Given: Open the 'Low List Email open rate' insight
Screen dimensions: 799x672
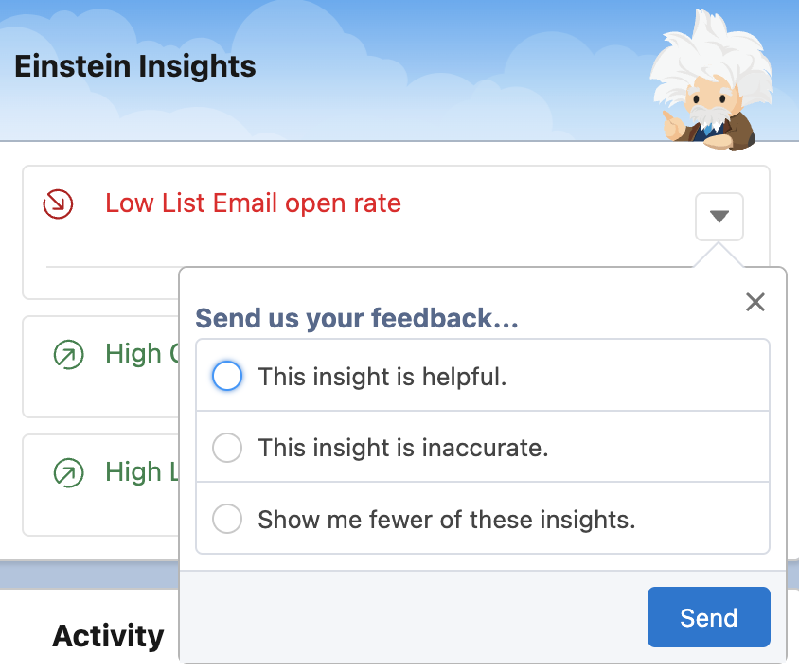Looking at the screenshot, I should [x=253, y=203].
